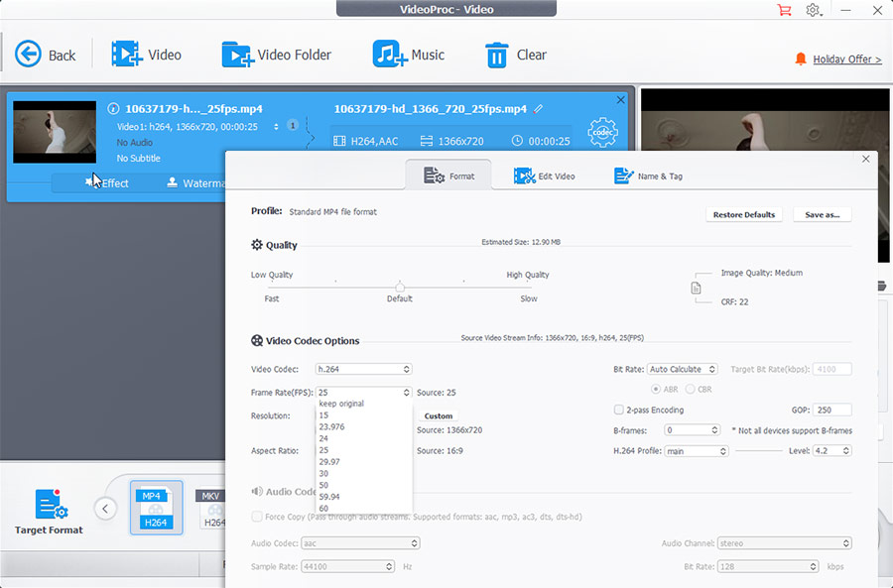Screen dimensions: 893x588
Task: Click the Music add icon
Action: coord(390,55)
